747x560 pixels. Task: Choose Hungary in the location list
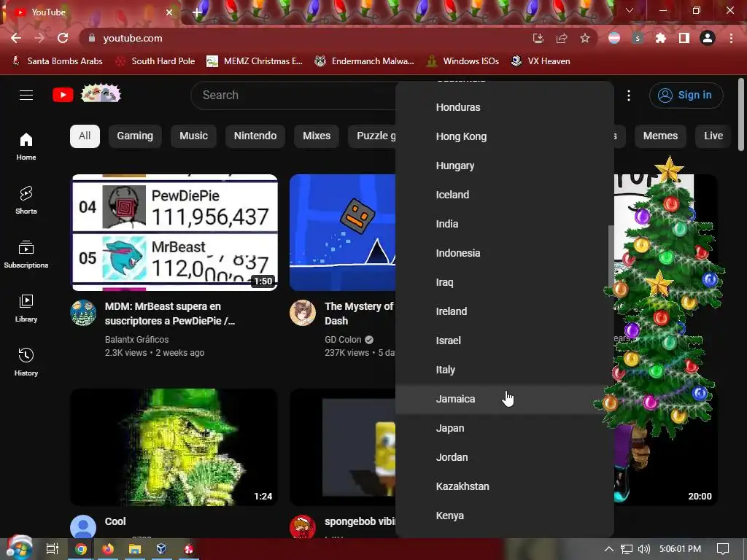[505, 166]
